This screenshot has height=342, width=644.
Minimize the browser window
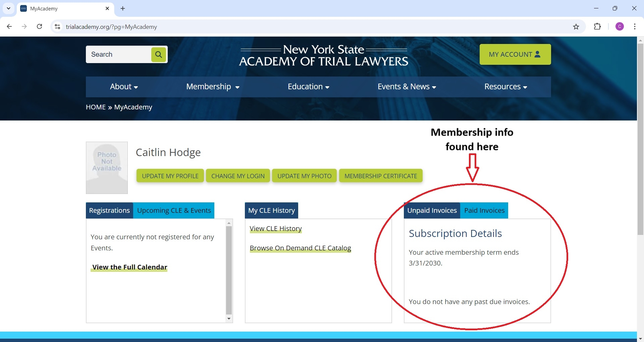pos(596,8)
